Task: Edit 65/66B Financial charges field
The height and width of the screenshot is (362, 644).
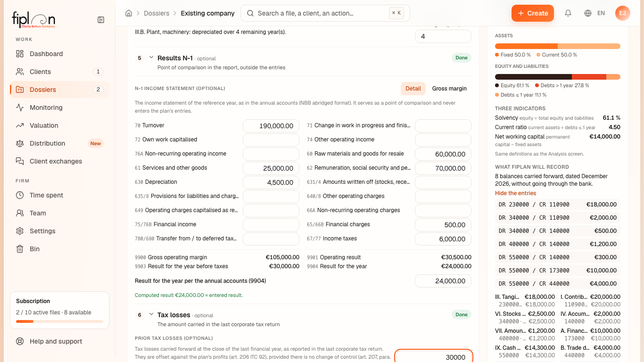Action: coord(443,225)
